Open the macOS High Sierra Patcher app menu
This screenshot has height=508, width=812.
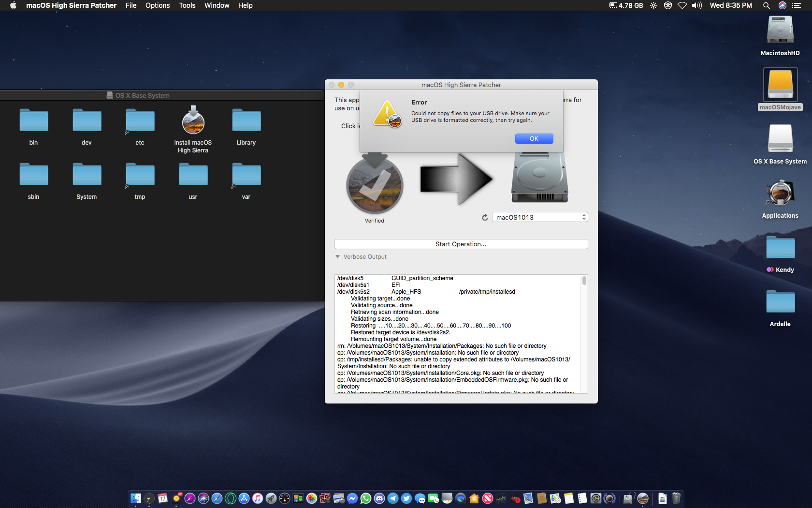71,5
